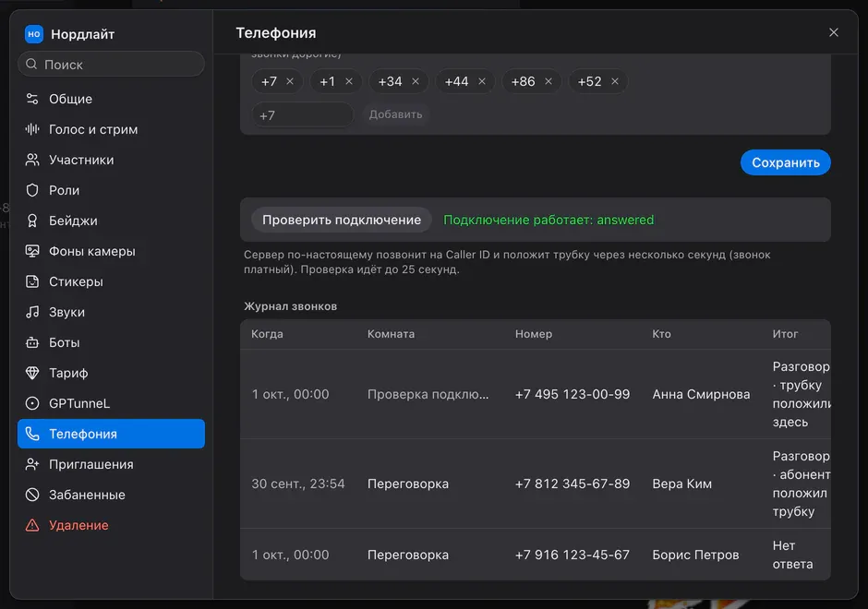Click the Общие settings icon

pos(32,99)
